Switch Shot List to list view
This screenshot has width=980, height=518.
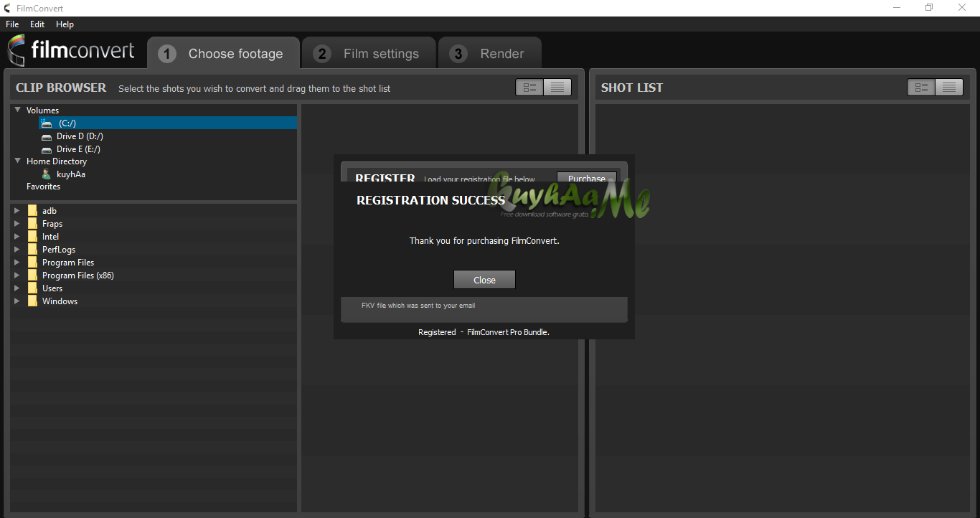949,88
